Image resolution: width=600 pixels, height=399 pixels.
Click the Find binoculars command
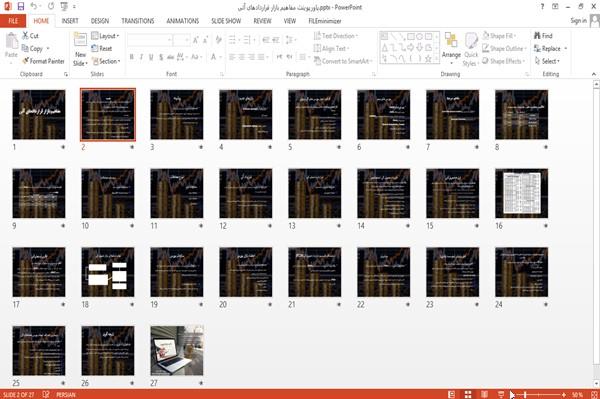[x=543, y=36]
